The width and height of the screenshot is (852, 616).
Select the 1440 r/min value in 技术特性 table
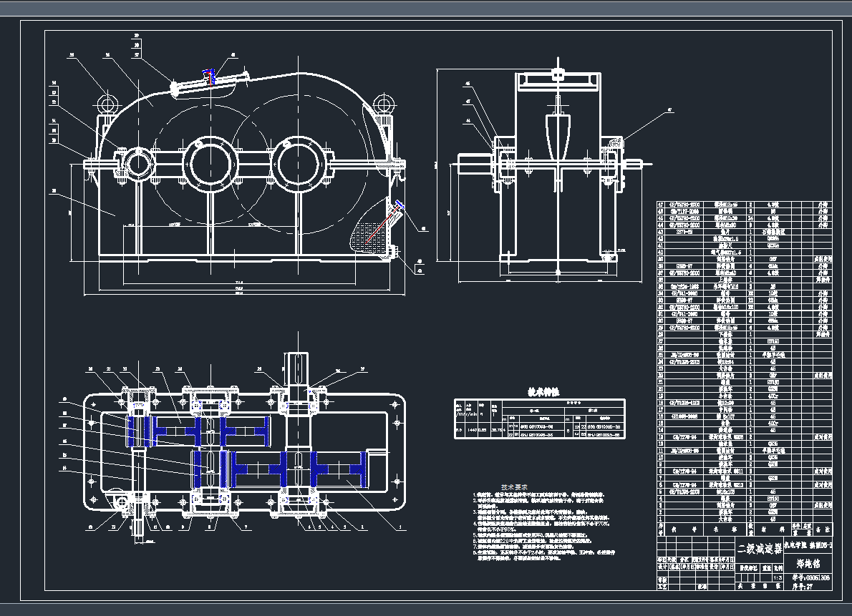(473, 430)
